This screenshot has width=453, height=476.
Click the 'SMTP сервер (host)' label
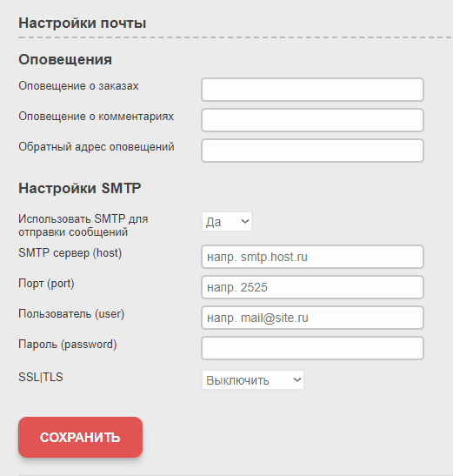[x=70, y=253]
